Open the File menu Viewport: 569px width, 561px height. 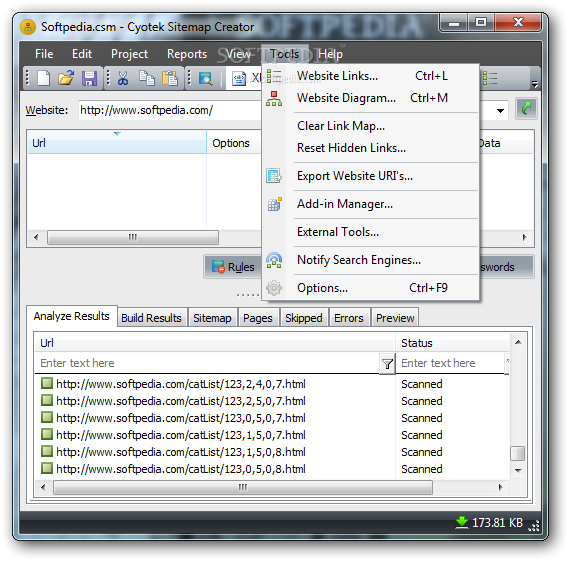(x=44, y=54)
